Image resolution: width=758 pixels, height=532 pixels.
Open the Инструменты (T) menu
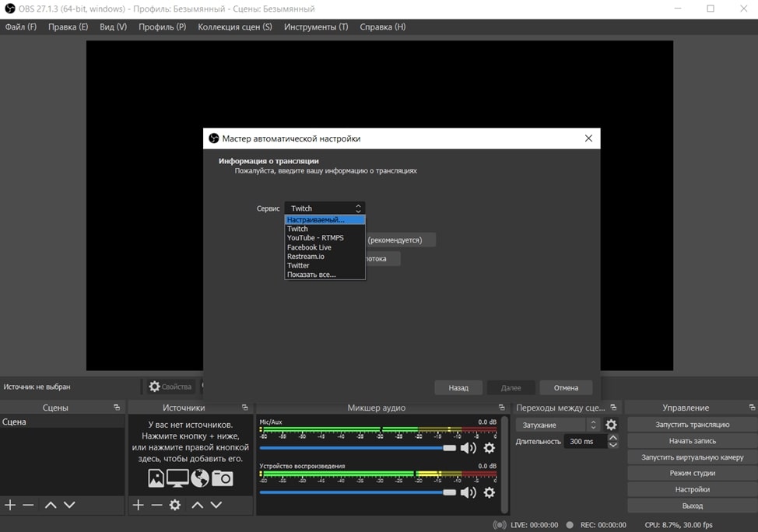click(316, 27)
